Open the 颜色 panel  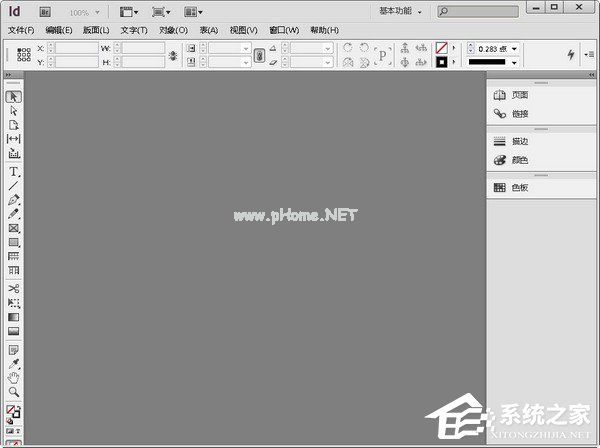point(511,160)
